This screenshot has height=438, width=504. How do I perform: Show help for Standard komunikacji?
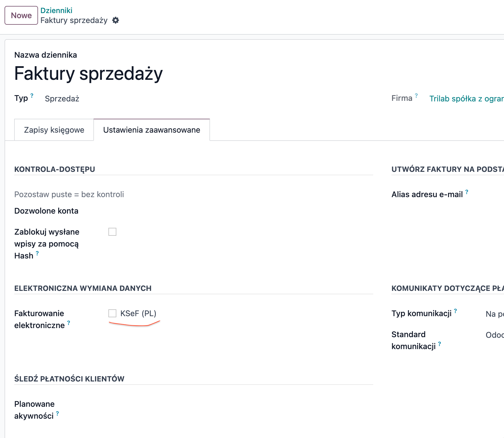click(440, 344)
